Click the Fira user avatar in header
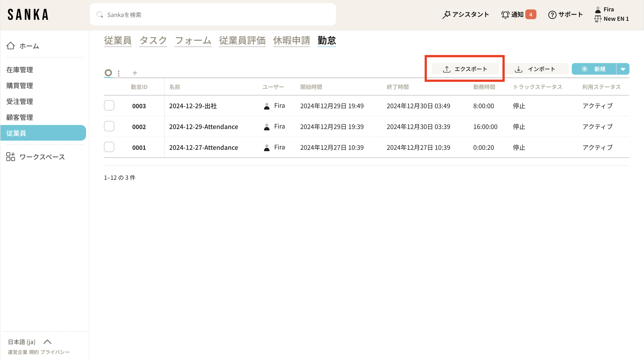The width and height of the screenshot is (644, 360). tap(598, 10)
